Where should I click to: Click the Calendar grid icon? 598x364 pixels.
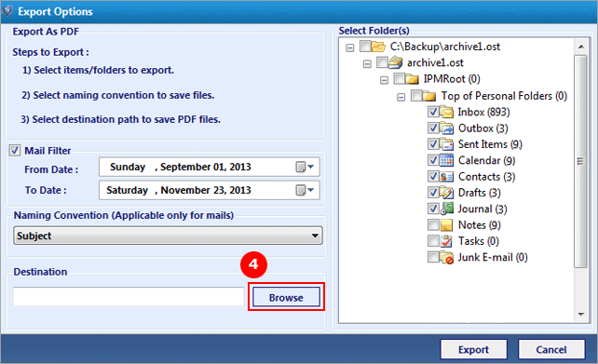(446, 160)
